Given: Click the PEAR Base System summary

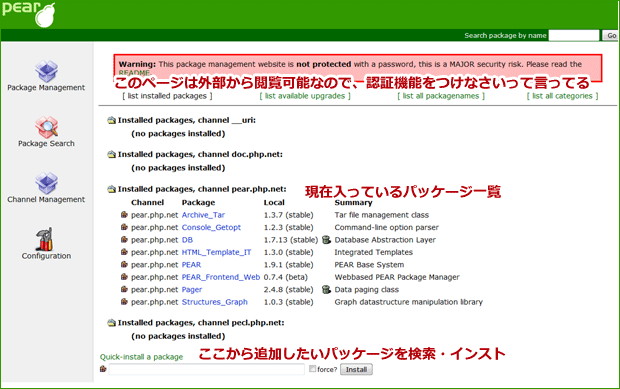Looking at the screenshot, I should [369, 264].
